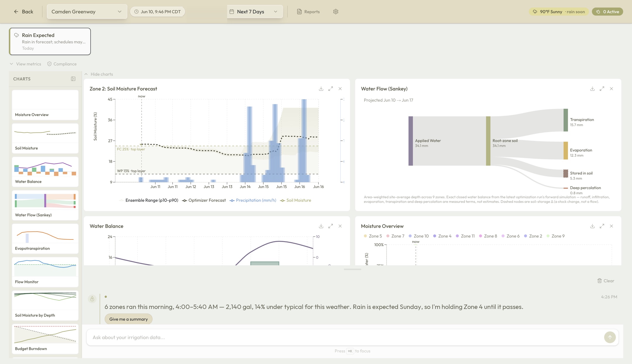Toggle Zone 2 in Moisture Overview legend

pyautogui.click(x=533, y=236)
